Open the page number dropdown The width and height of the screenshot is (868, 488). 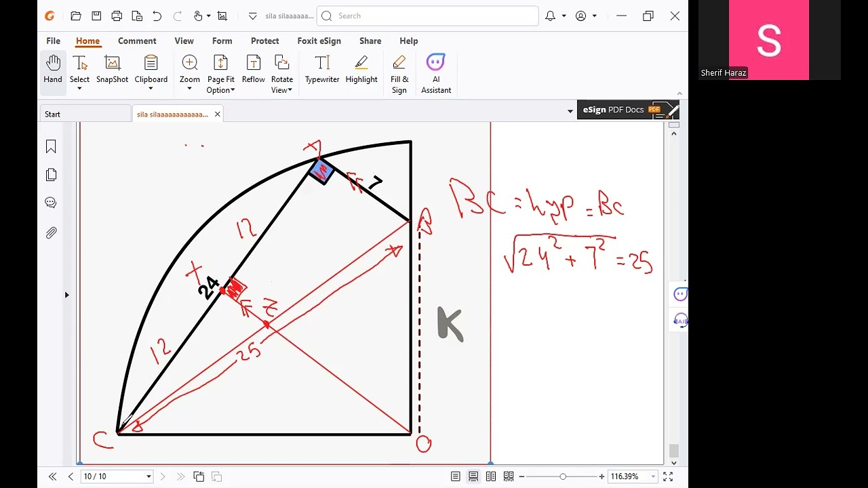point(149,476)
